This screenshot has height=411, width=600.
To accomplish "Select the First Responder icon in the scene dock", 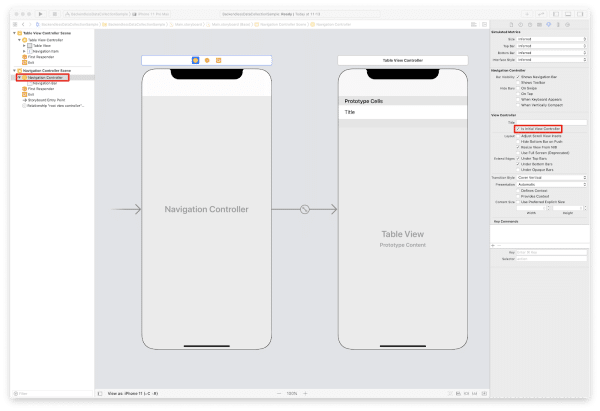I will click(x=207, y=60).
